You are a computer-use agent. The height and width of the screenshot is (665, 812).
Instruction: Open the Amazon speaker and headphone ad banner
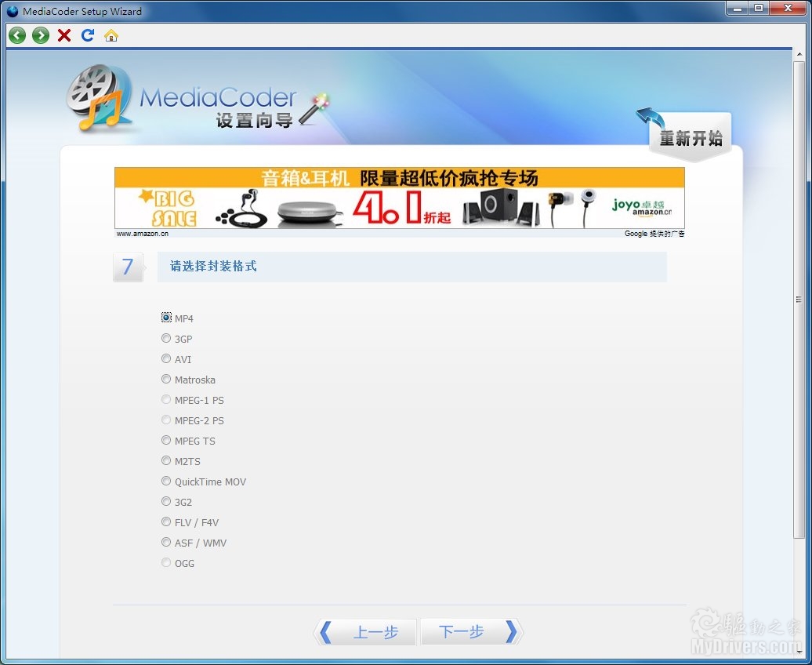[399, 198]
